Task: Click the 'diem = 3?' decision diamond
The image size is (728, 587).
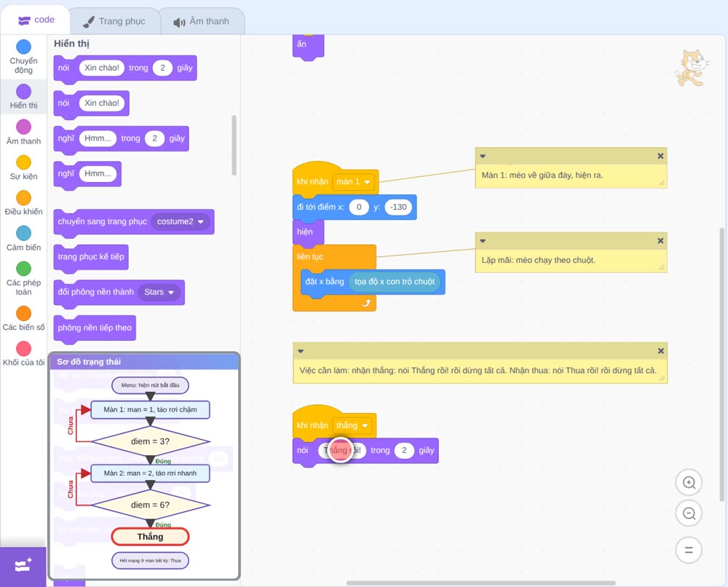Action: click(151, 441)
